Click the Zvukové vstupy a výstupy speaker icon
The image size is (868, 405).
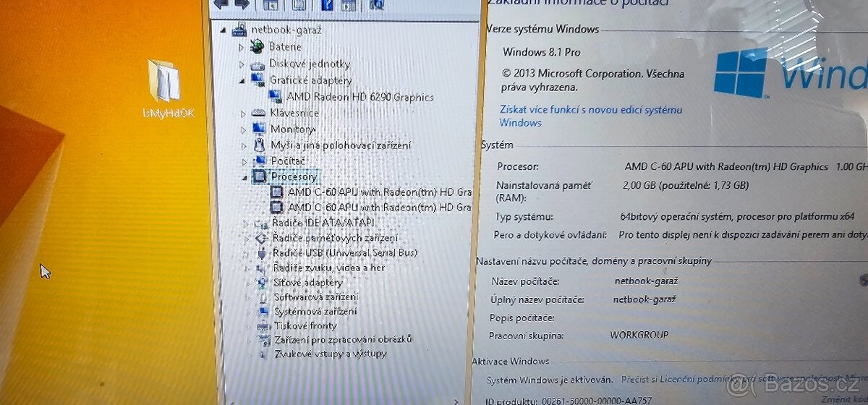[264, 354]
